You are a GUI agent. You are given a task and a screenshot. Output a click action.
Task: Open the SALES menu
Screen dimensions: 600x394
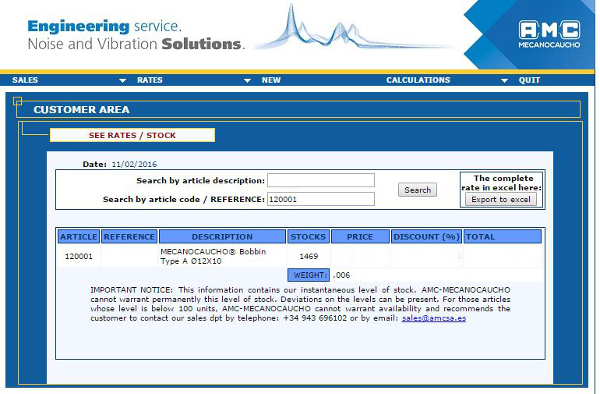click(x=25, y=80)
